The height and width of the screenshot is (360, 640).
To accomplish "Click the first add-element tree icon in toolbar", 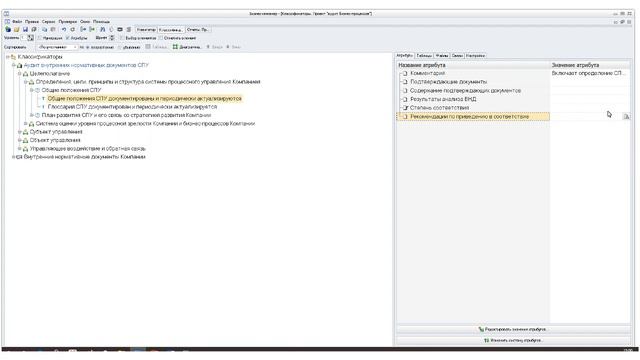I will coord(83,29).
